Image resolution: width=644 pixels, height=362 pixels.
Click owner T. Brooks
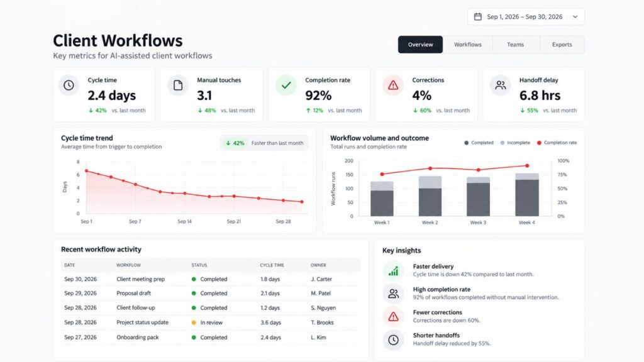coord(323,322)
